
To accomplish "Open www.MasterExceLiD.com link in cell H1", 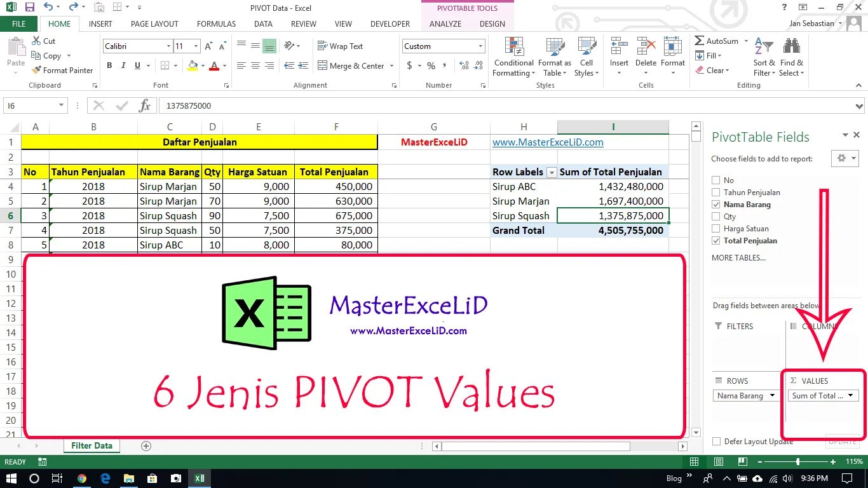I will click(x=548, y=142).
